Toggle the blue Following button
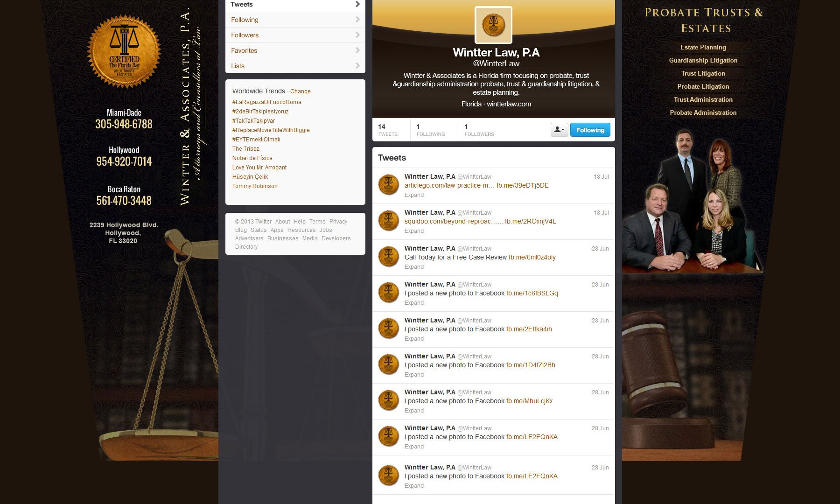Image resolution: width=840 pixels, height=504 pixels. click(x=590, y=130)
